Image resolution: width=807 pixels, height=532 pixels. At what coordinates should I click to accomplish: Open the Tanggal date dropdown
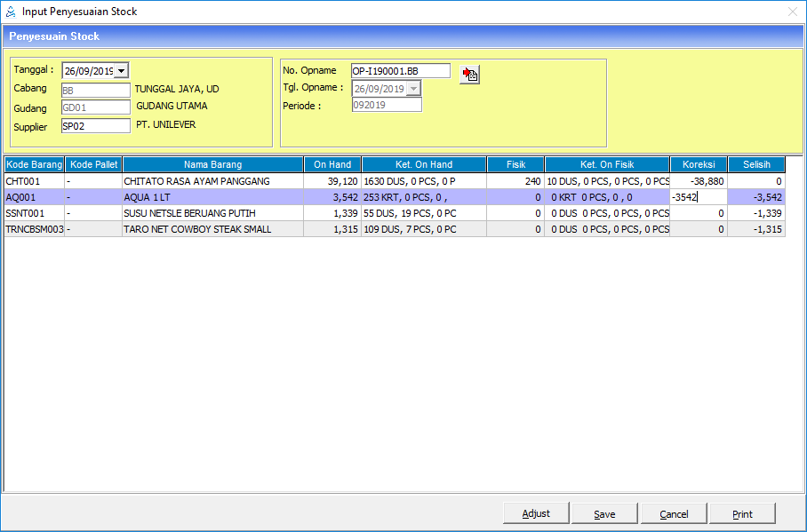pos(122,70)
